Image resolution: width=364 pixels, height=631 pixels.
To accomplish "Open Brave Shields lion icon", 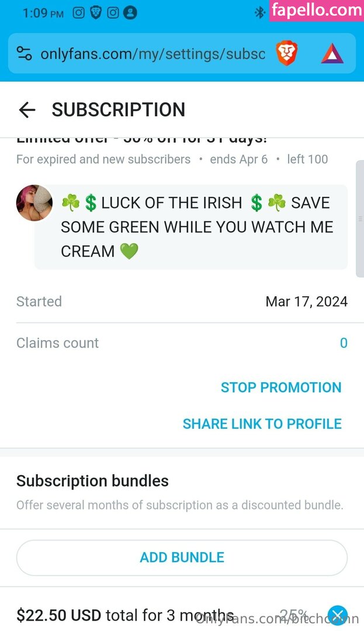I will (x=286, y=54).
